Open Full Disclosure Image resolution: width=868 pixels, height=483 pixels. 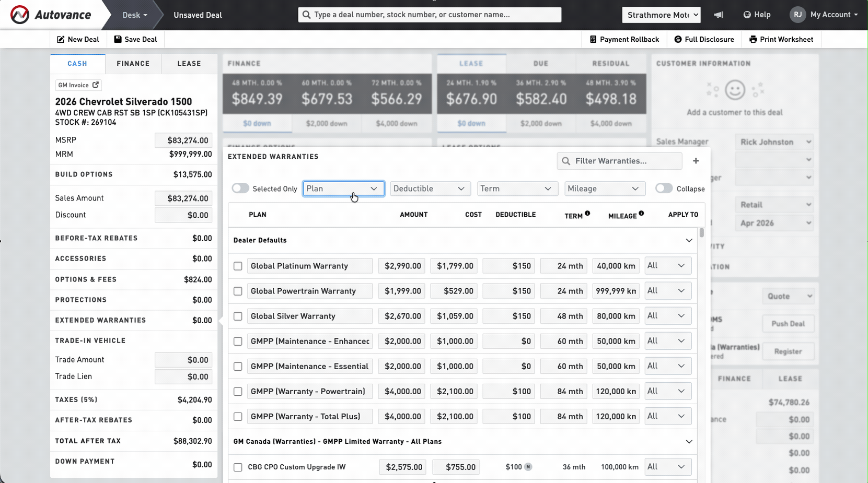point(704,39)
